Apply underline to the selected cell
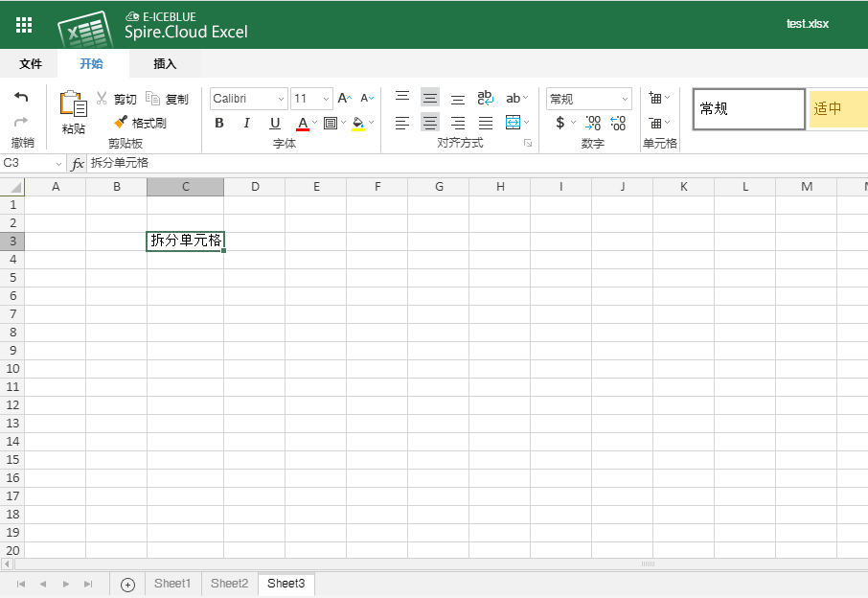This screenshot has width=868, height=598. click(x=274, y=123)
